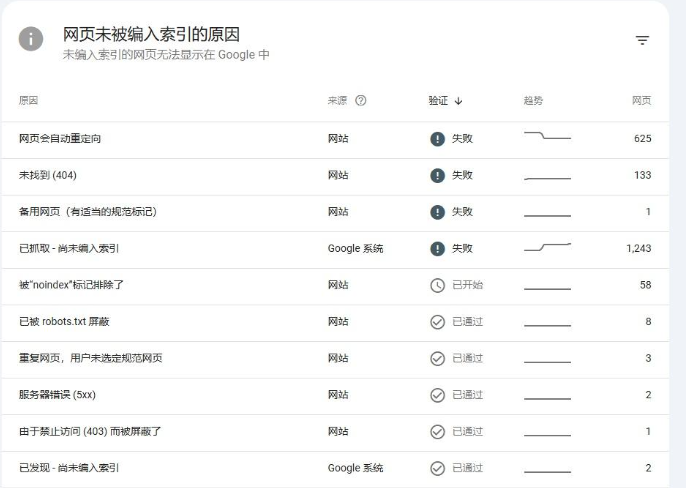Image resolution: width=686 pixels, height=488 pixels.
Task: Click failed icon for 已抓取 - 尚未编入索引
Action: [x=437, y=248]
